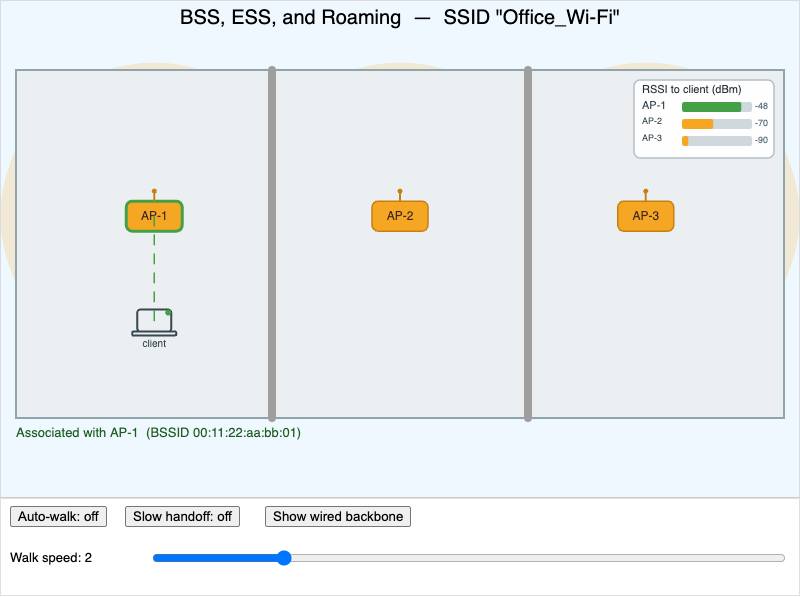Click the Show wired backbone button
The height and width of the screenshot is (598, 800).
click(x=338, y=516)
